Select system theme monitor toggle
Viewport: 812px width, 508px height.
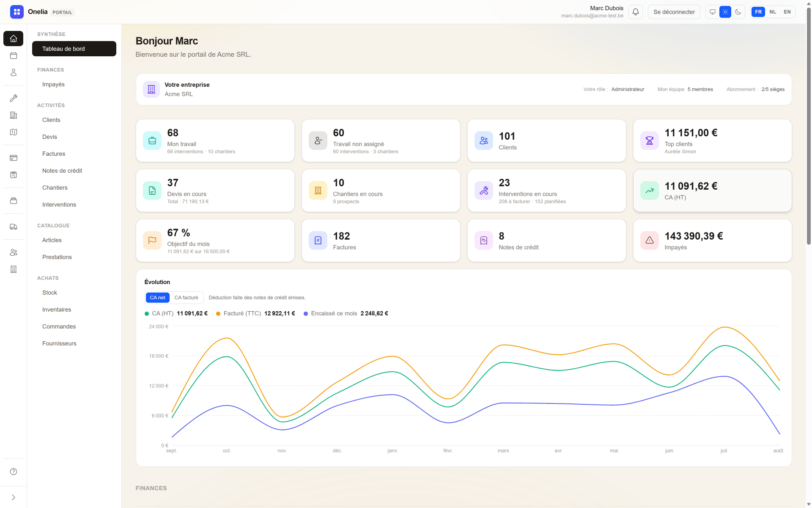click(713, 12)
